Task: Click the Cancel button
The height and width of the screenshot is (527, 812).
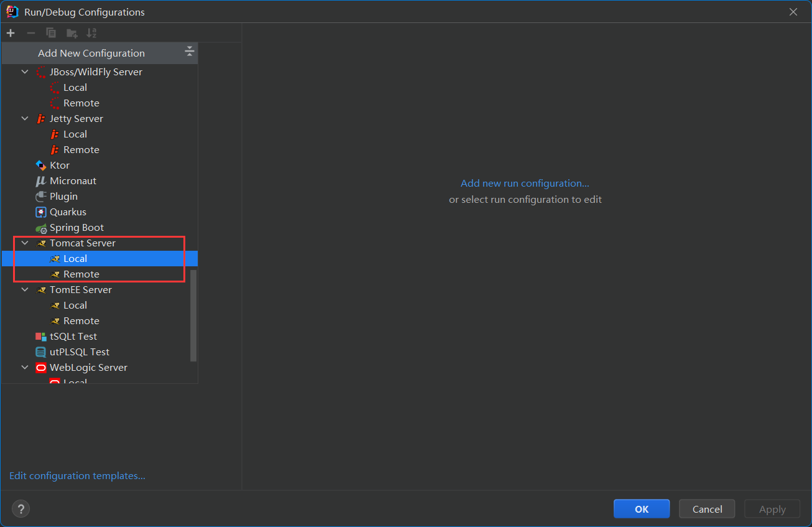Action: tap(707, 509)
